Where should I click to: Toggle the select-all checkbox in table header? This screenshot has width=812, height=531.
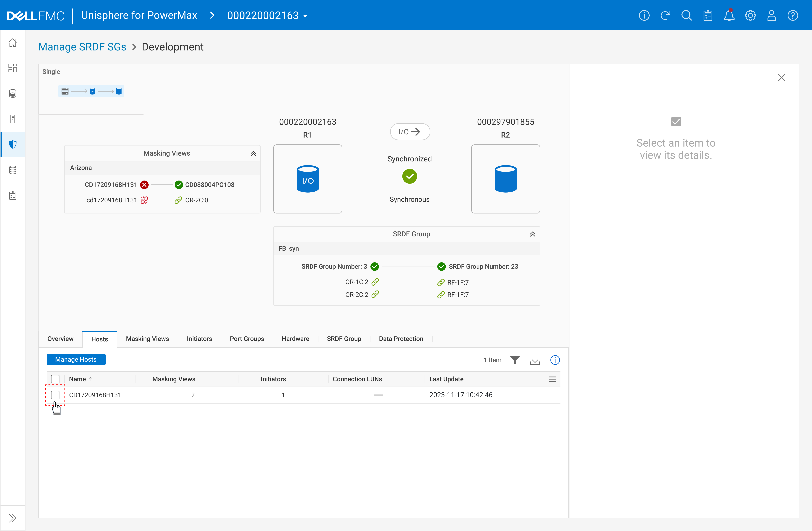click(55, 379)
